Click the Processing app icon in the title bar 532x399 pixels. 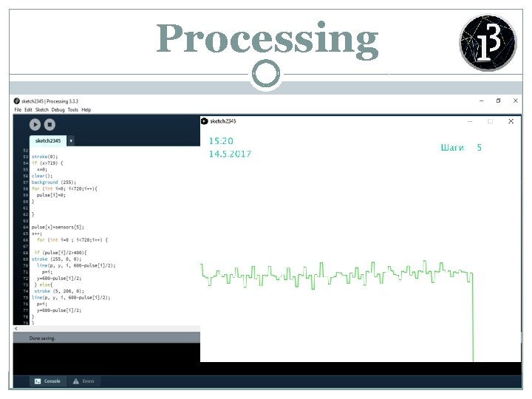click(16, 100)
